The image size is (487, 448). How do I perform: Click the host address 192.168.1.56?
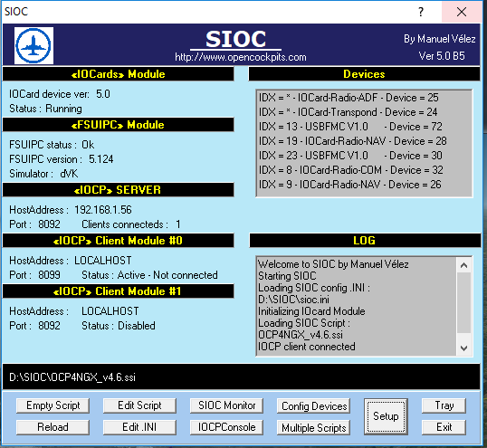[x=103, y=210]
